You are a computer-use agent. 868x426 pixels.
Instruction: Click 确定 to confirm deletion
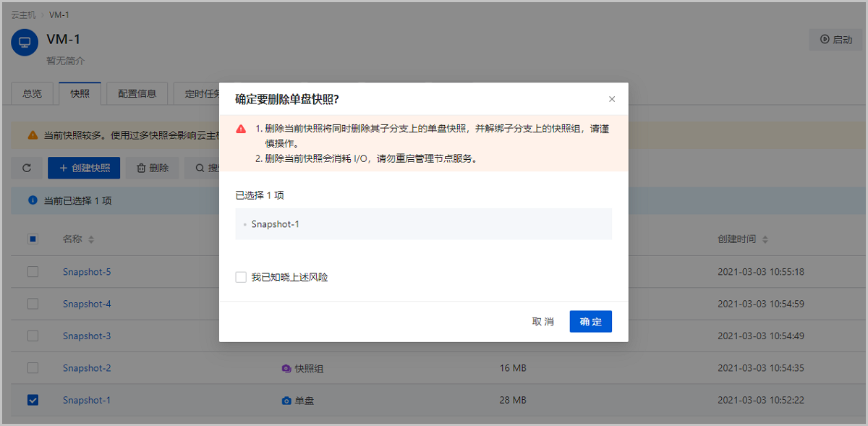(x=590, y=321)
